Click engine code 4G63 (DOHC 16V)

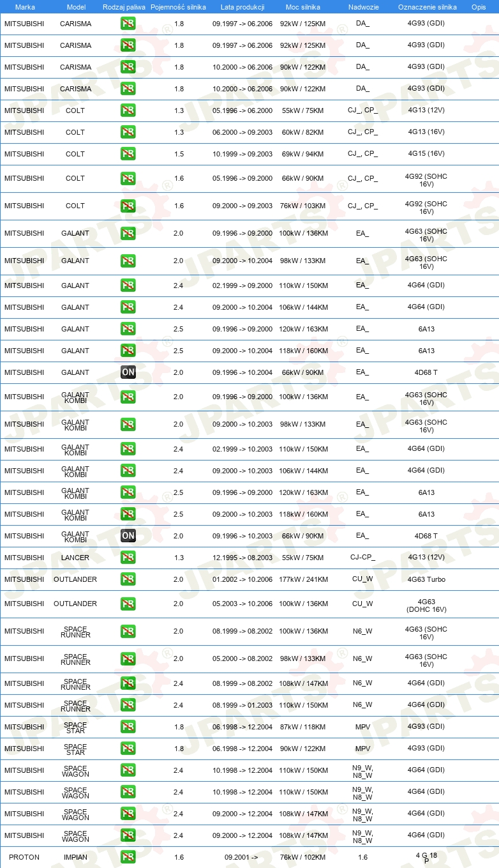[426, 605]
